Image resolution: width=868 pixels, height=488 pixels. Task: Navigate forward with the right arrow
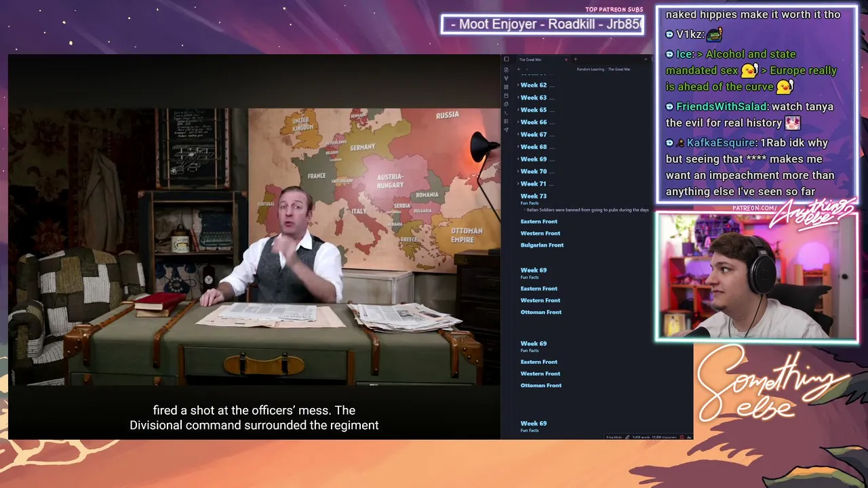pyautogui.click(x=527, y=69)
